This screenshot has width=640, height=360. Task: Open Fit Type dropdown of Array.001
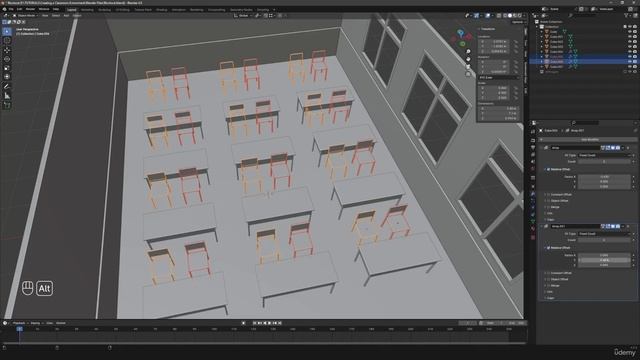[x=604, y=234]
